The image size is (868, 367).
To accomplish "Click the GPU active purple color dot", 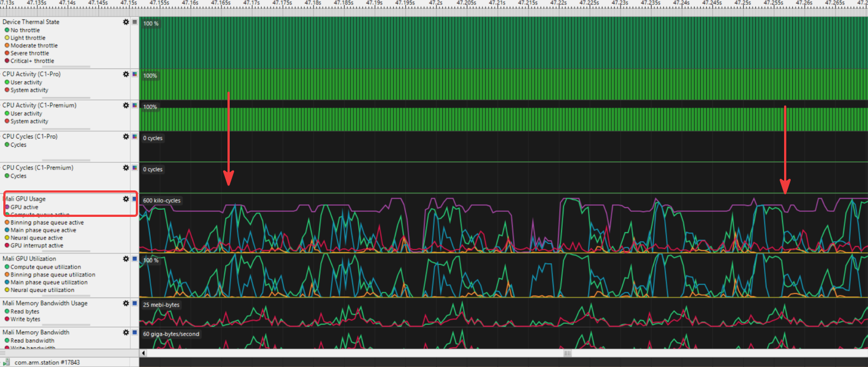I will (x=7, y=208).
